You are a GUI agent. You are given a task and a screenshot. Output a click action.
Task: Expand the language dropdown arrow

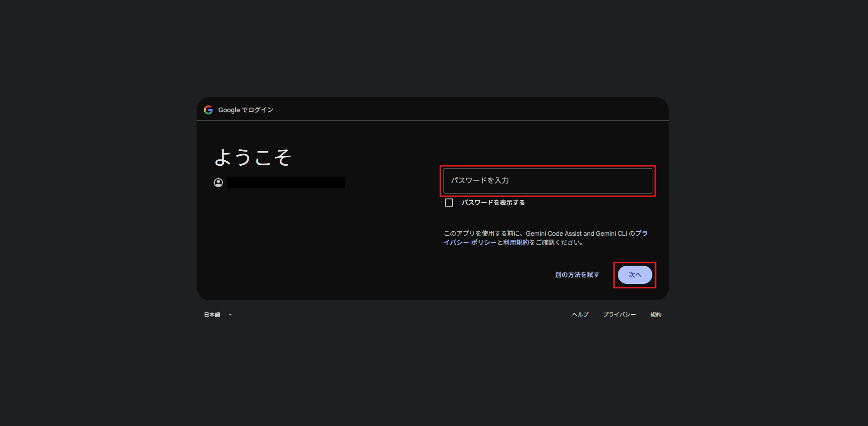point(230,315)
